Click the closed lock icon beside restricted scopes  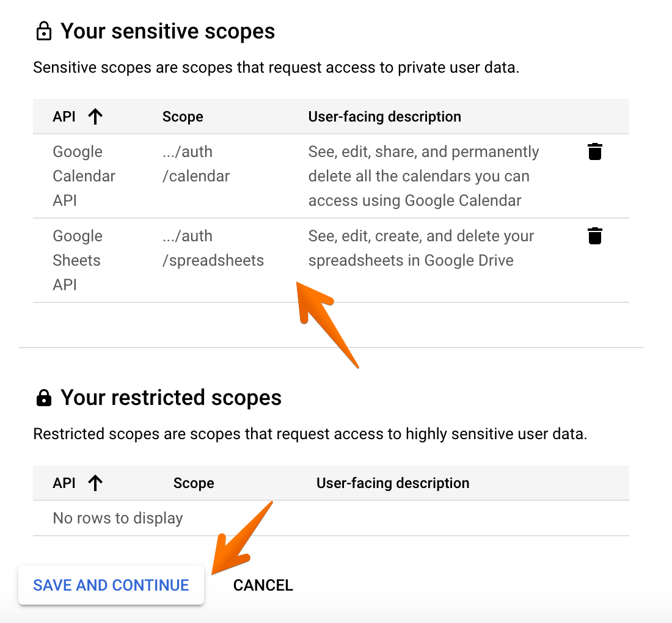(43, 398)
